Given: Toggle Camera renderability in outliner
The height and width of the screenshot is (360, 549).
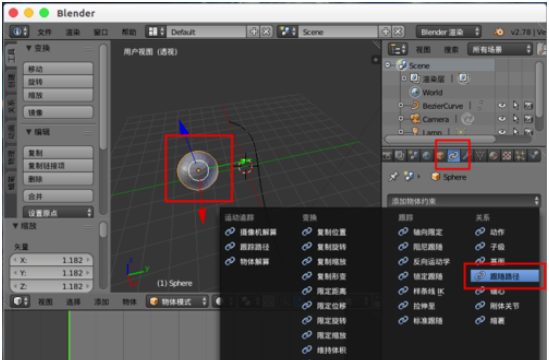Looking at the screenshot, I should [528, 119].
